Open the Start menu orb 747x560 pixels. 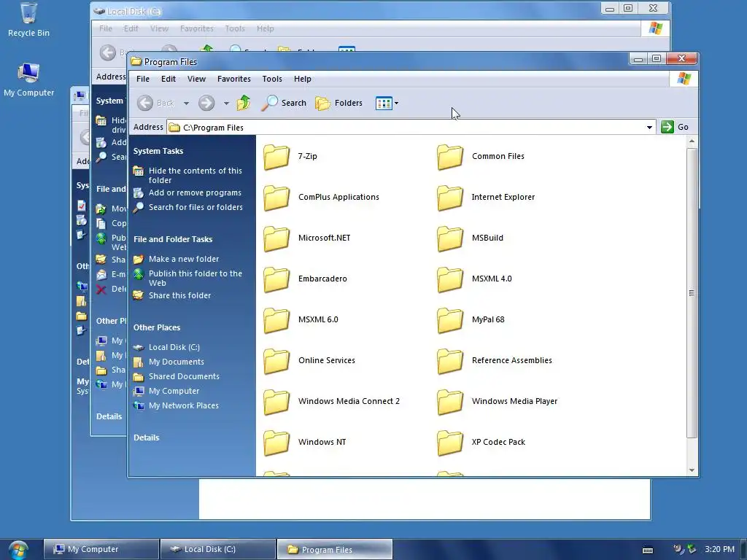pos(18,550)
